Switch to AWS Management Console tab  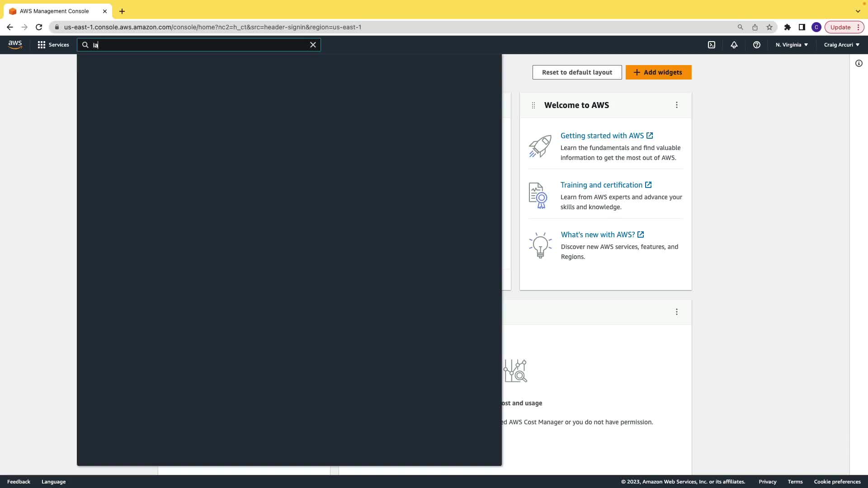point(54,11)
